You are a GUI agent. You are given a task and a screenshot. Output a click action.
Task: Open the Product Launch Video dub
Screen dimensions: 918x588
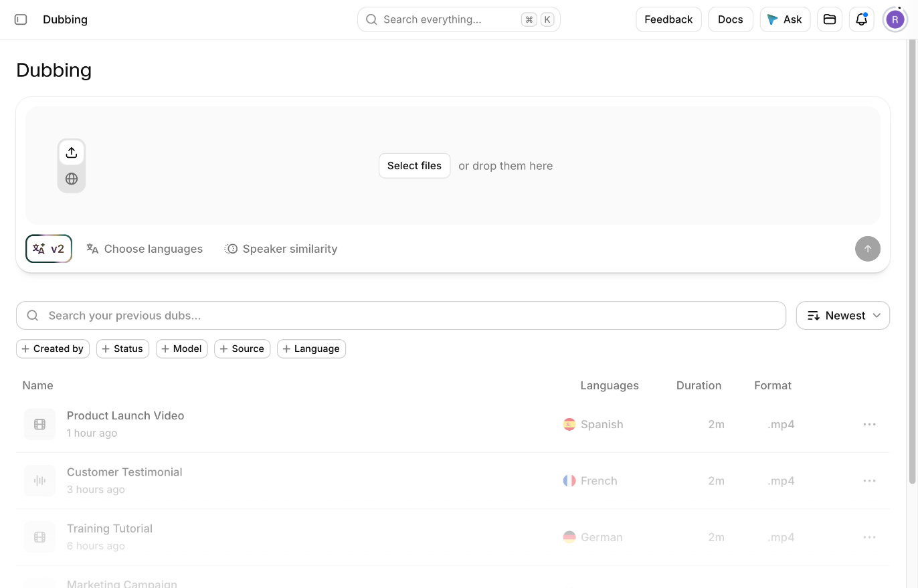click(125, 415)
